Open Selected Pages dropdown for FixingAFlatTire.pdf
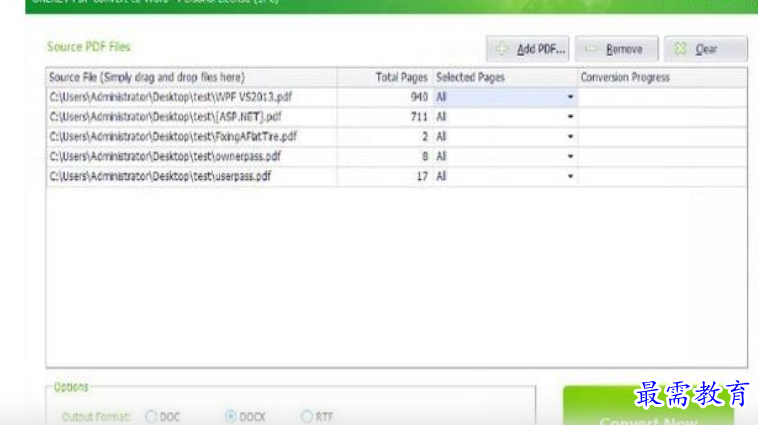Viewport: 758px width, 425px height. [x=570, y=137]
